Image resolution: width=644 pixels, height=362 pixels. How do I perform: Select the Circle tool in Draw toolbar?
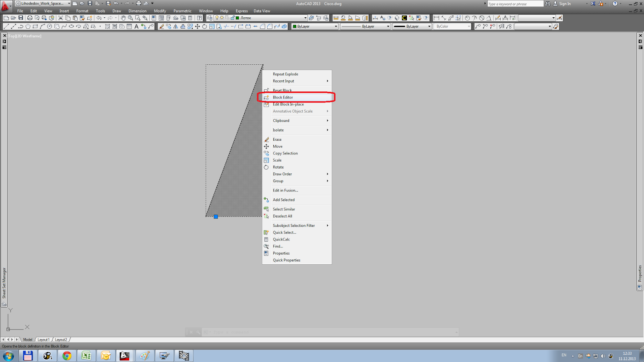point(50,26)
